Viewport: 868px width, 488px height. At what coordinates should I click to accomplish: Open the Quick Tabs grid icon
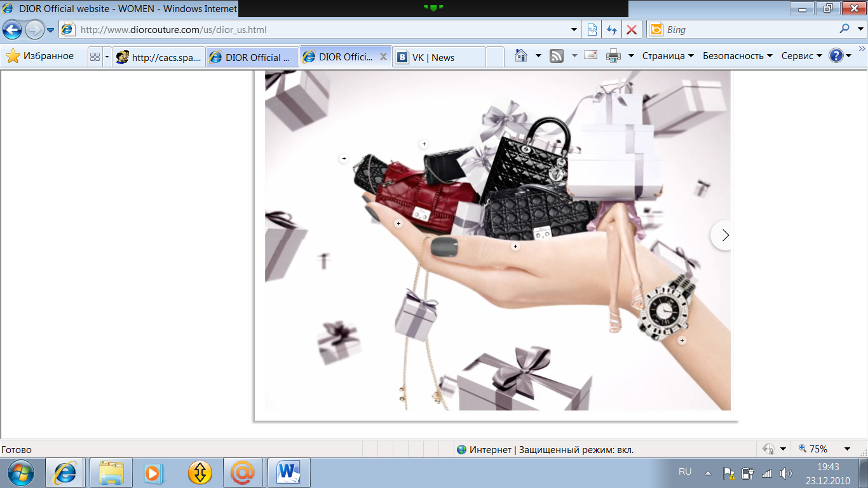coord(95,57)
